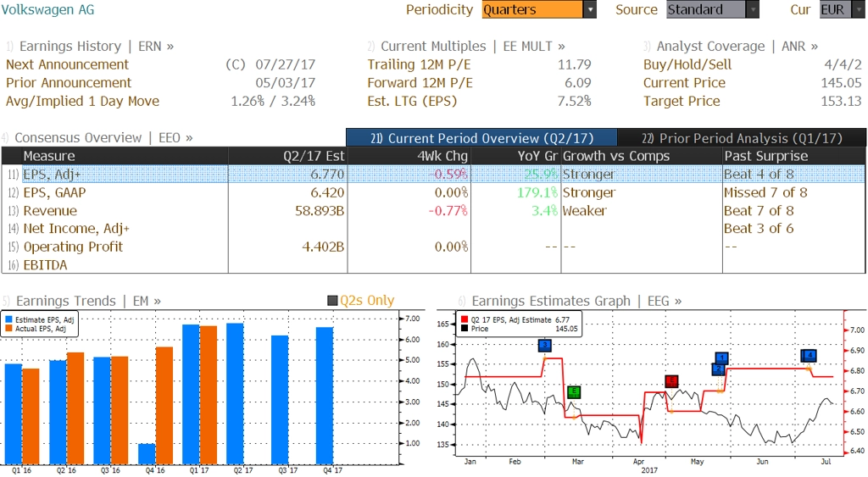Select the EBITDA measure row
Screen dimensions: 868x477
pos(433,265)
